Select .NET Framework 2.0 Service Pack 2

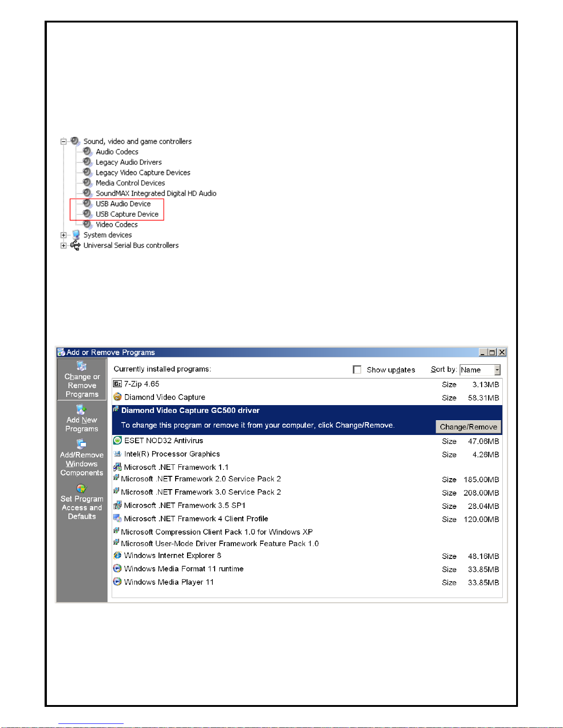click(x=307, y=479)
